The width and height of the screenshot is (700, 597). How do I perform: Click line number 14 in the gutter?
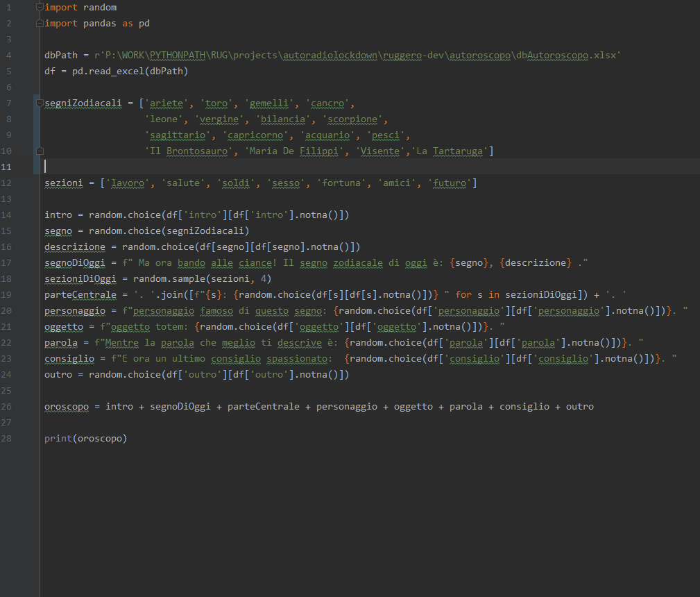8,215
